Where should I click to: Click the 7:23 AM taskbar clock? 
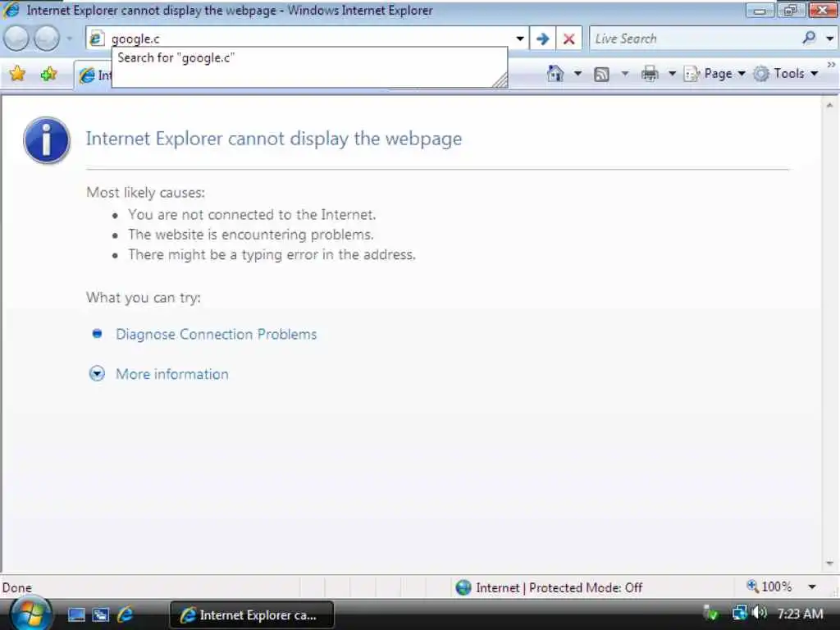[800, 614]
